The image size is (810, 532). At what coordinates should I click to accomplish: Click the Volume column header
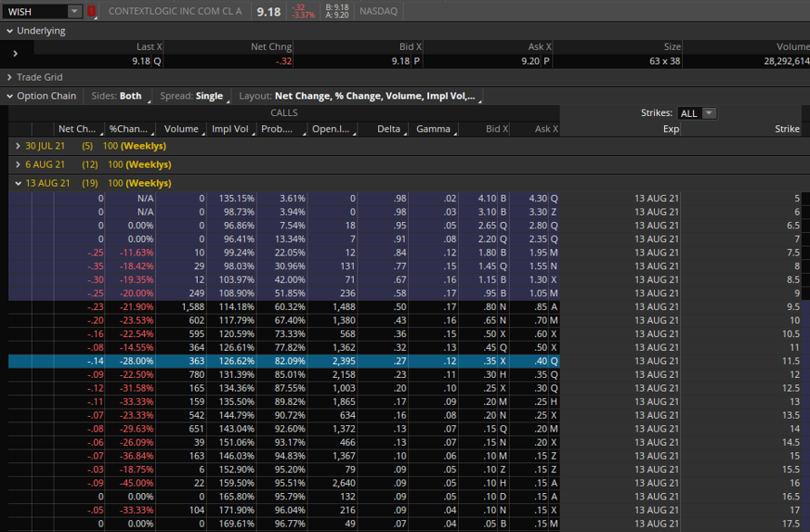(181, 129)
